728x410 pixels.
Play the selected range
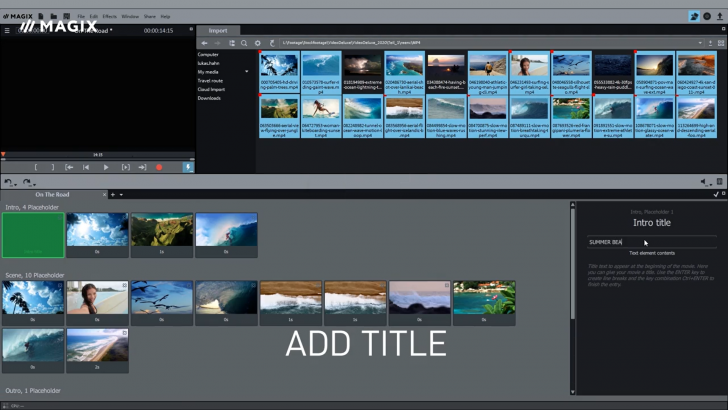[x=126, y=167]
